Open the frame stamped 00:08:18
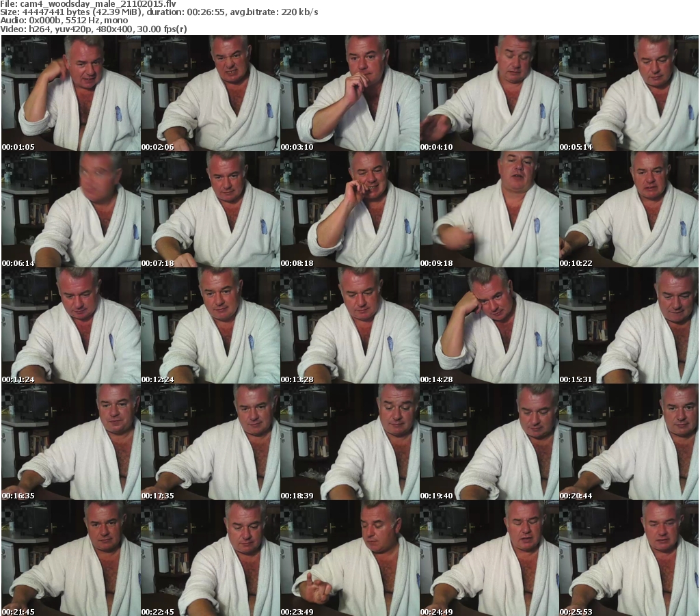 [x=349, y=209]
